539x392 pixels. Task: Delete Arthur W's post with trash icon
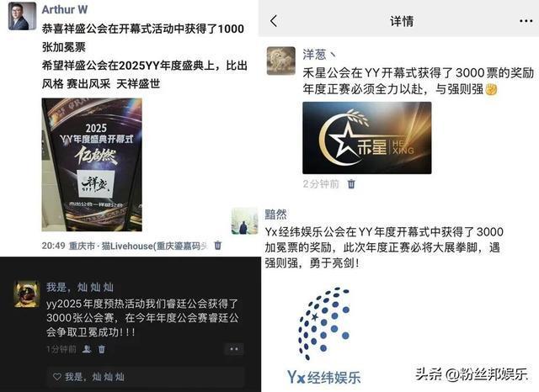pyautogui.click(x=217, y=246)
